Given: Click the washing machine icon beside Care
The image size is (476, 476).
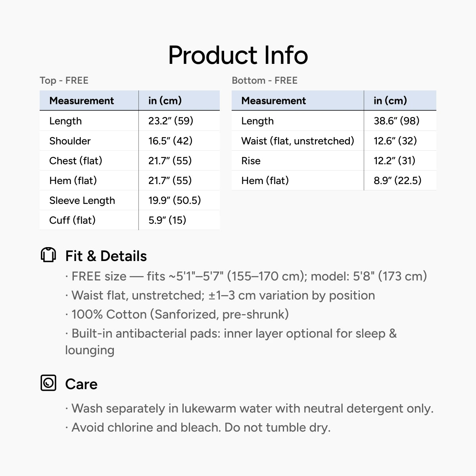Looking at the screenshot, I should point(48,383).
